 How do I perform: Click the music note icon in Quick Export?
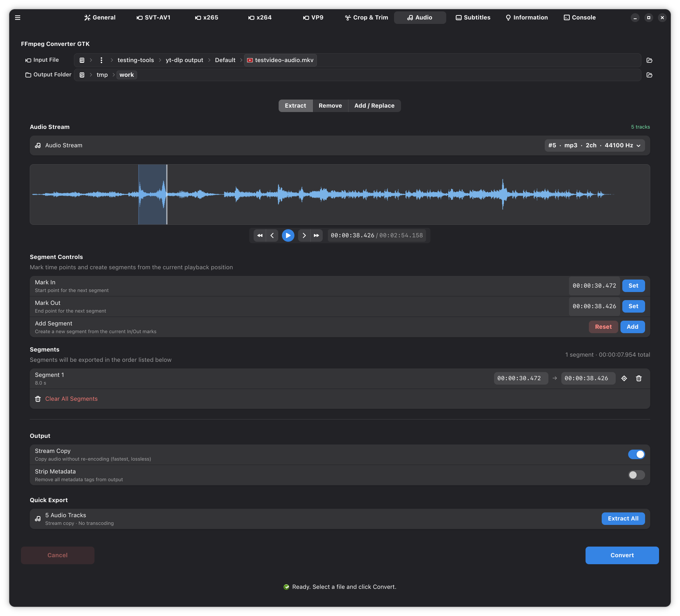(x=38, y=519)
